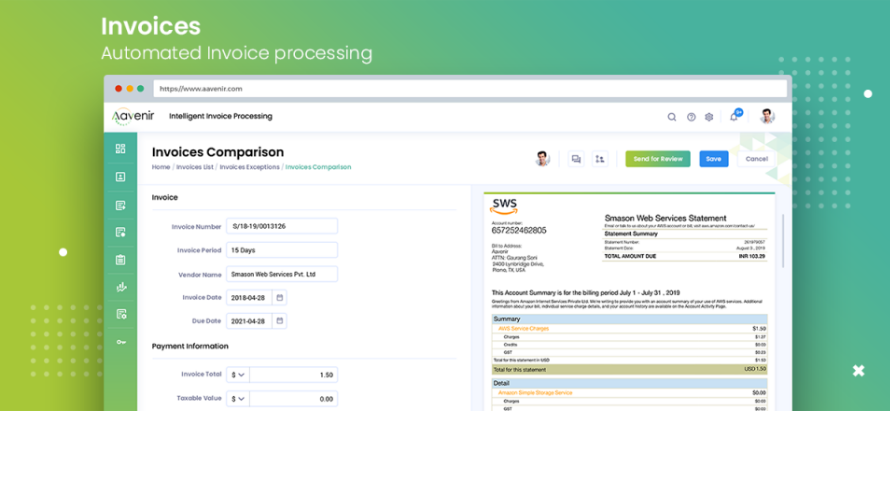Screen dimensions: 890x500
Task: Go to Home breadcrumb link
Action: 161,167
